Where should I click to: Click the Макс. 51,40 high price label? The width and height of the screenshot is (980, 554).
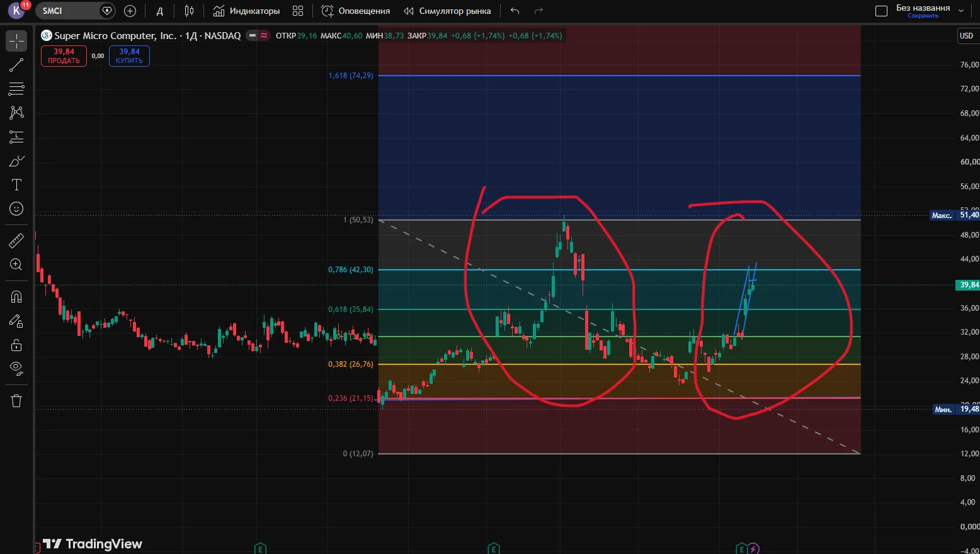(x=955, y=216)
